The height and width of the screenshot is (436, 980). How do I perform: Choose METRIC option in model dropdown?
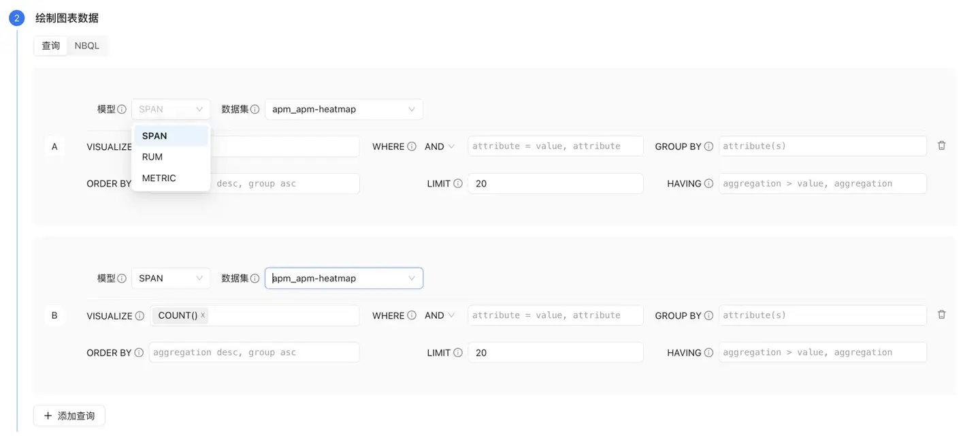pos(159,178)
